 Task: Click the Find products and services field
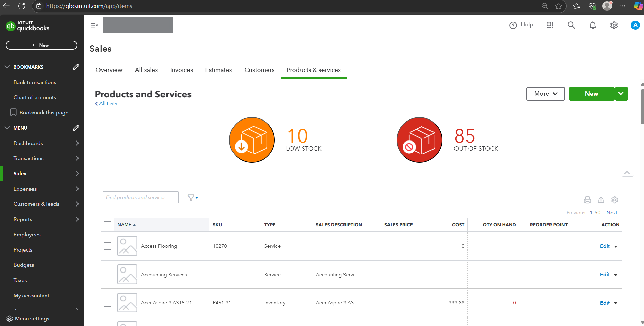[x=140, y=197]
